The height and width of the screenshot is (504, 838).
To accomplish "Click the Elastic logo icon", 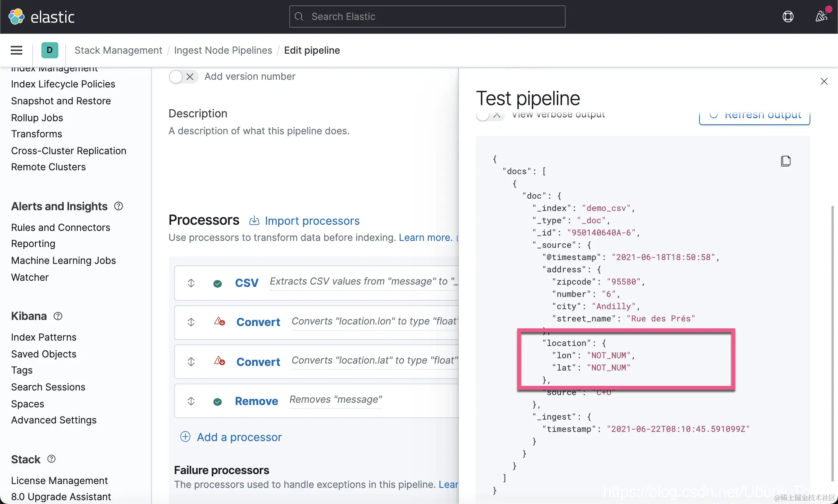I will [16, 16].
